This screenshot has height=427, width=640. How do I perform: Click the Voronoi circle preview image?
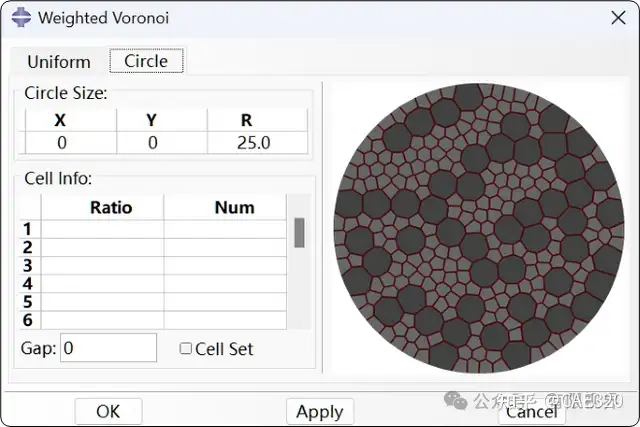[x=479, y=228]
